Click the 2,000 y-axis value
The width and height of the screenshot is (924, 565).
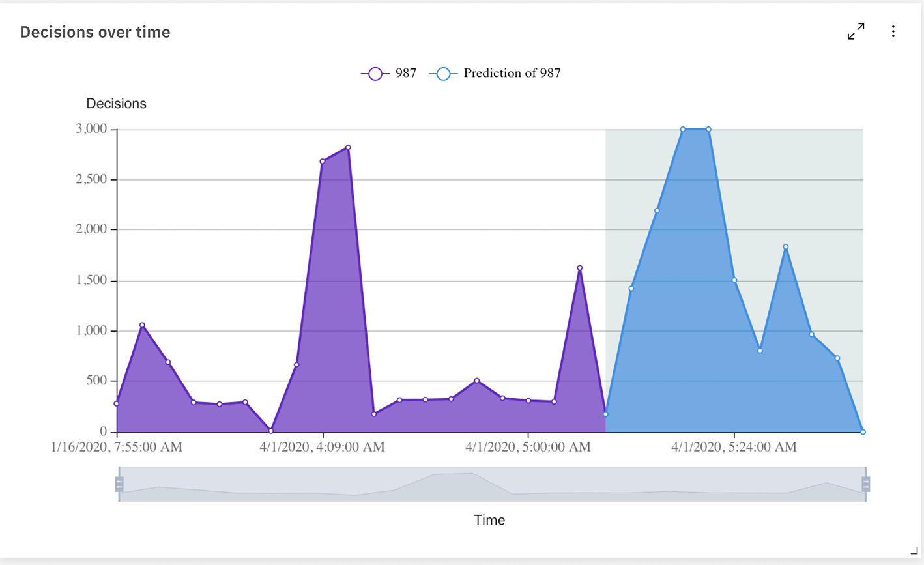[92, 229]
